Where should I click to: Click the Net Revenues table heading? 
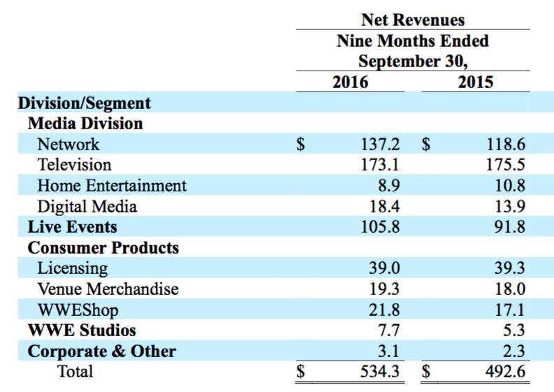414,20
